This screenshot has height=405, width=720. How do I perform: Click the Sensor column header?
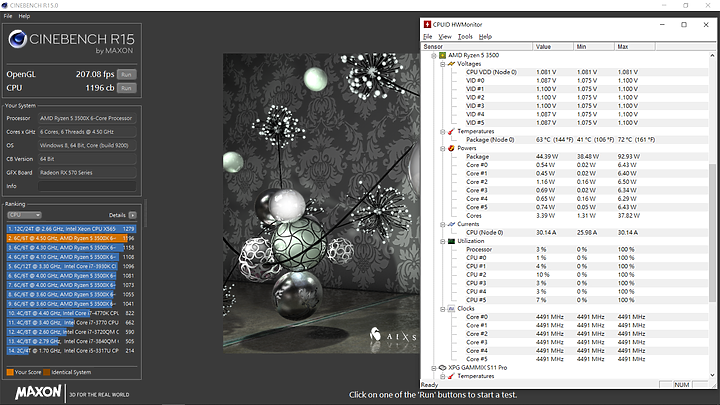[477, 46]
